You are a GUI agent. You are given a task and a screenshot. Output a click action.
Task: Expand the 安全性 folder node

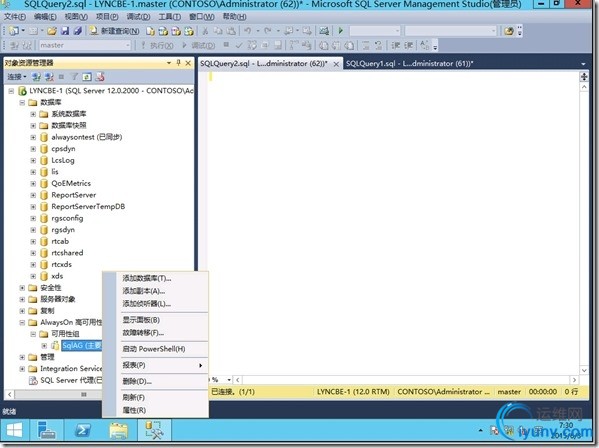pos(22,288)
